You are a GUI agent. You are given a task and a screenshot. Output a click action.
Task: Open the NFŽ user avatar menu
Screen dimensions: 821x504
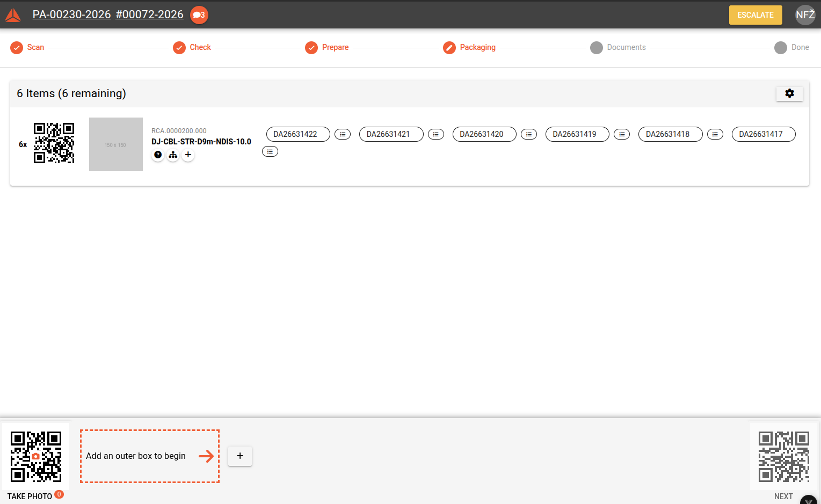805,15
